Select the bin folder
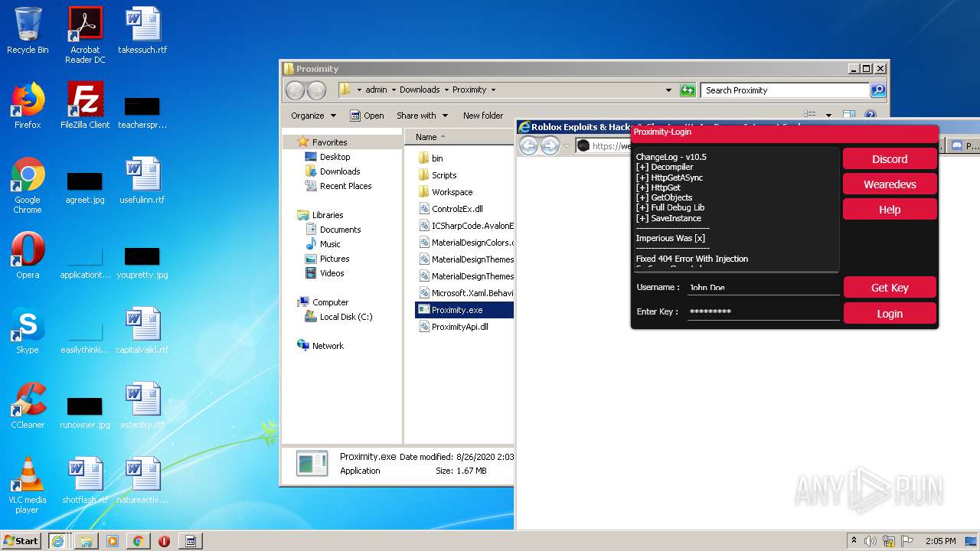The height and width of the screenshot is (551, 980). [x=437, y=158]
